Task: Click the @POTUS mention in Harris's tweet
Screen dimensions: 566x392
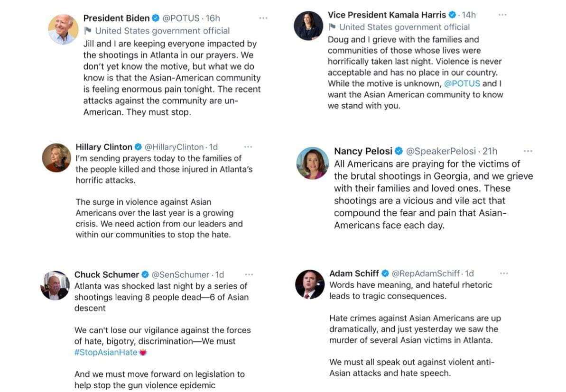Action: click(462, 83)
